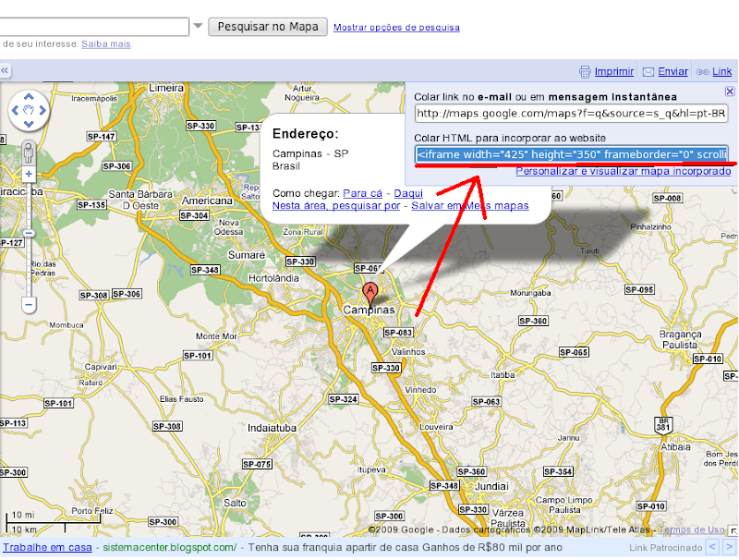
Task: Click the Atibaia city label
Action: pos(675,447)
